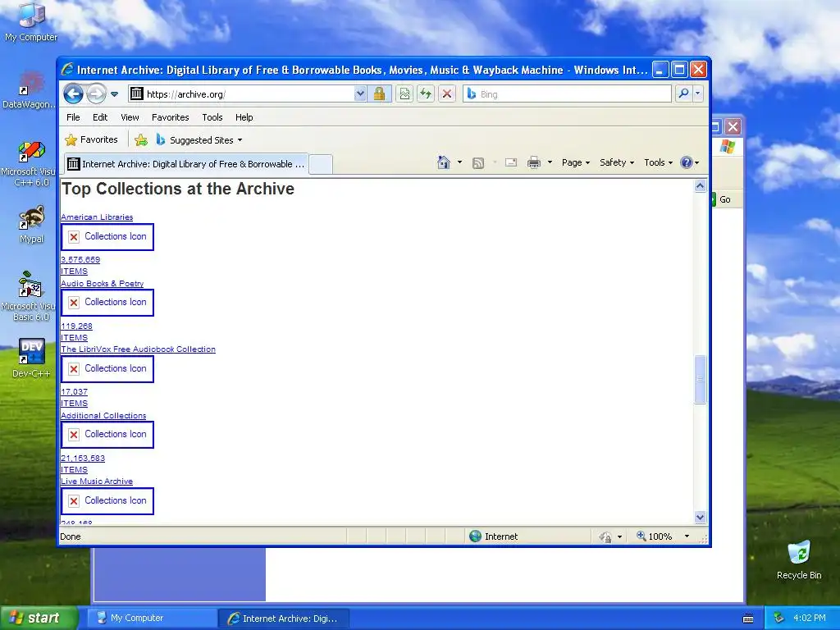The width and height of the screenshot is (840, 630).
Task: Click the search magnifier button
Action: pyautogui.click(x=683, y=94)
